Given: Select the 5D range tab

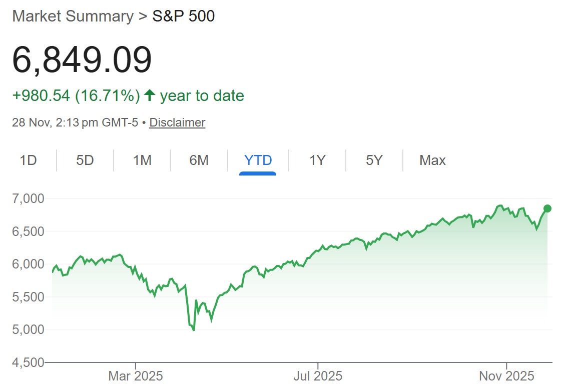Looking at the screenshot, I should point(85,160).
